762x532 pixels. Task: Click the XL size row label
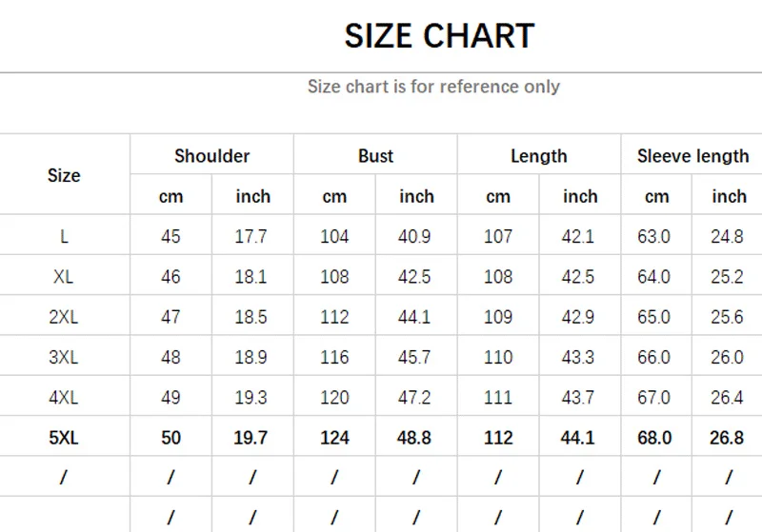tap(64, 278)
